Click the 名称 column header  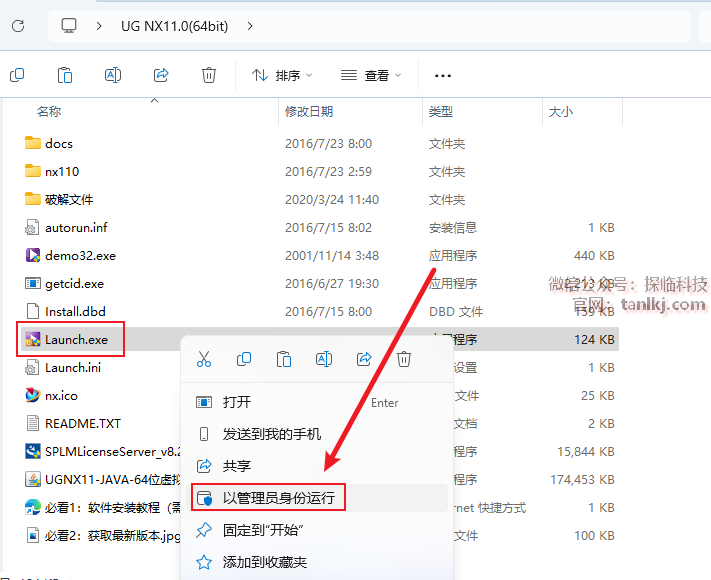[x=49, y=111]
